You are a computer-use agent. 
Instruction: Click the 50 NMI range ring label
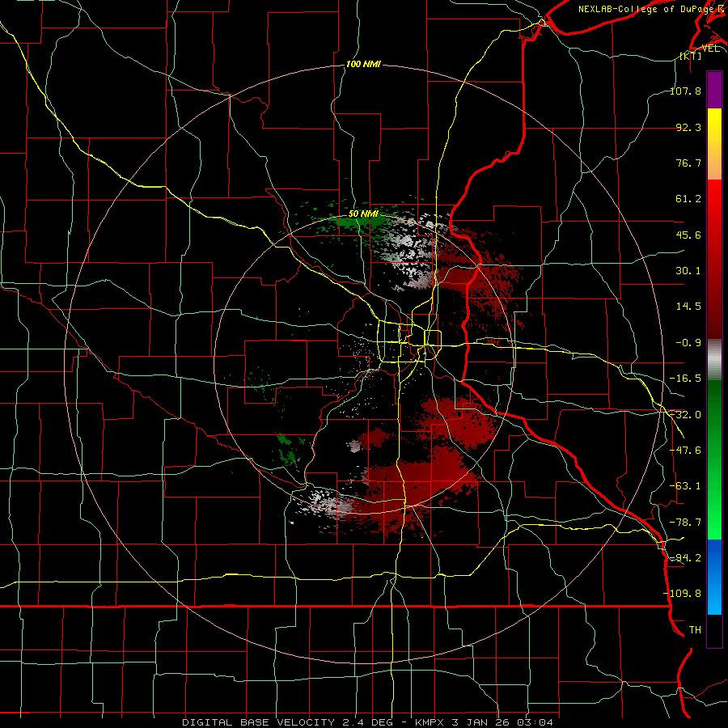363,214
